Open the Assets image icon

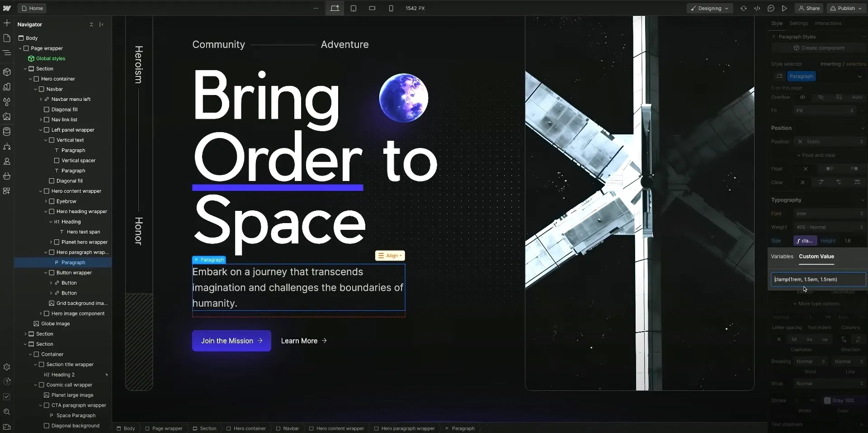tap(7, 117)
